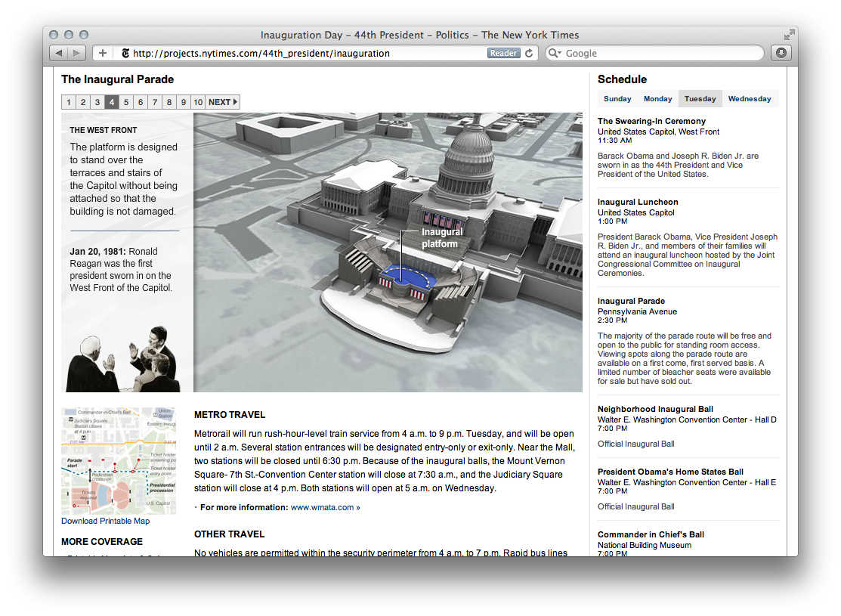This screenshot has width=841, height=616.
Task: Select slide 10 in the pager
Action: click(197, 102)
